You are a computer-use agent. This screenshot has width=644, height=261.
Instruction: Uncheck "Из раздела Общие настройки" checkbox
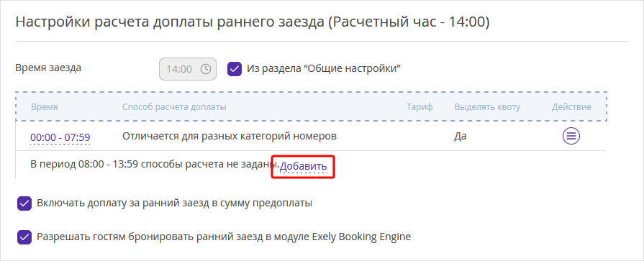(234, 69)
